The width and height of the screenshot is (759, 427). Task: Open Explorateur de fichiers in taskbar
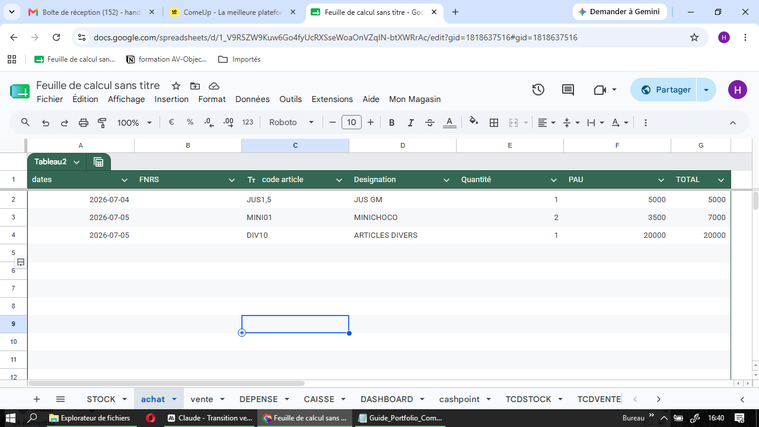[90, 418]
